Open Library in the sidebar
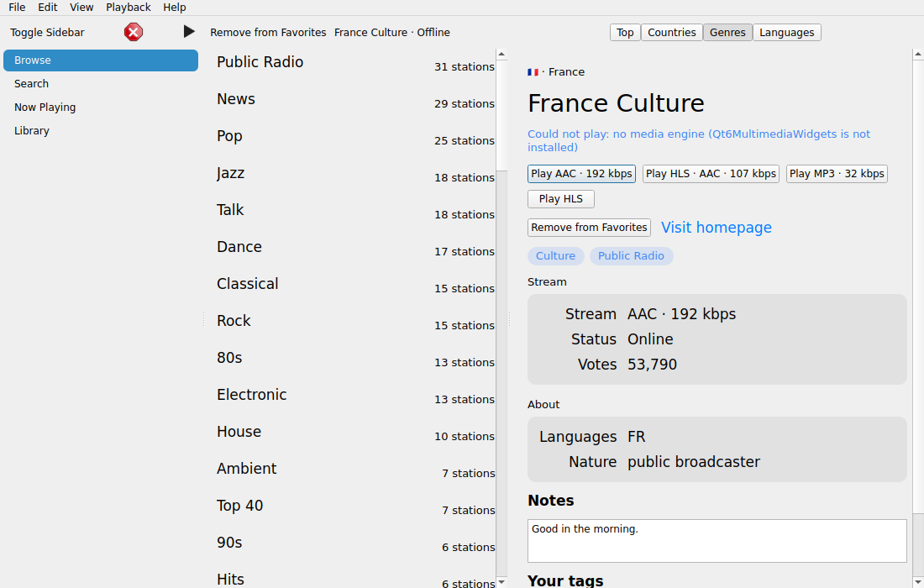The width and height of the screenshot is (924, 588). click(x=101, y=131)
